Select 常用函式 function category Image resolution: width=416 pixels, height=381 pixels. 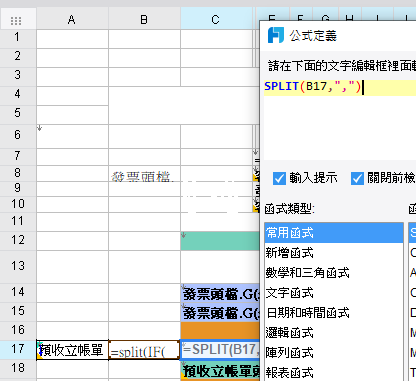point(334,233)
